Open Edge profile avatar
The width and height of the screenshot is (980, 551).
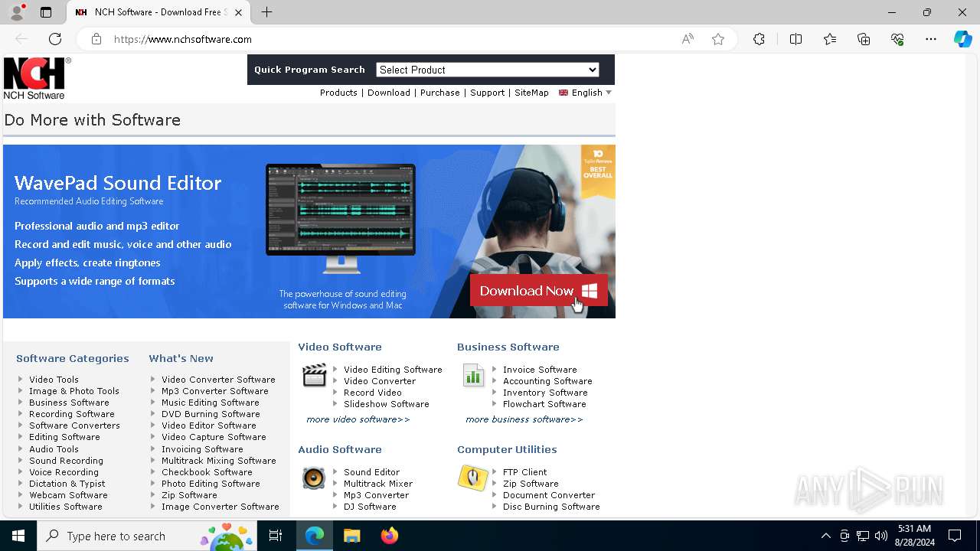tap(17, 12)
